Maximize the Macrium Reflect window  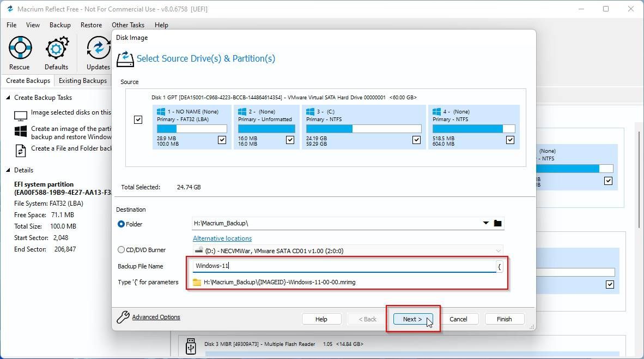(606, 9)
